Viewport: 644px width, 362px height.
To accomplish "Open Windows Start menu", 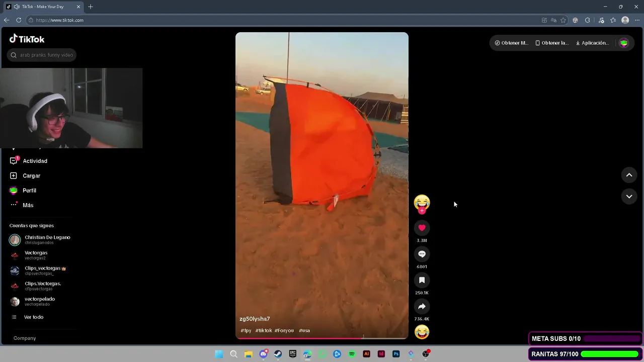I will click(219, 354).
